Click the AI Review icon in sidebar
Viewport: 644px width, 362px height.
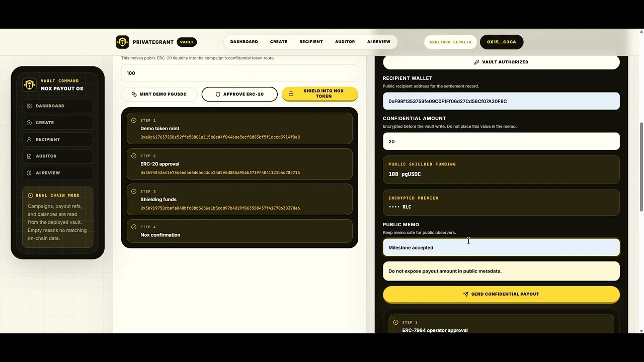29,173
